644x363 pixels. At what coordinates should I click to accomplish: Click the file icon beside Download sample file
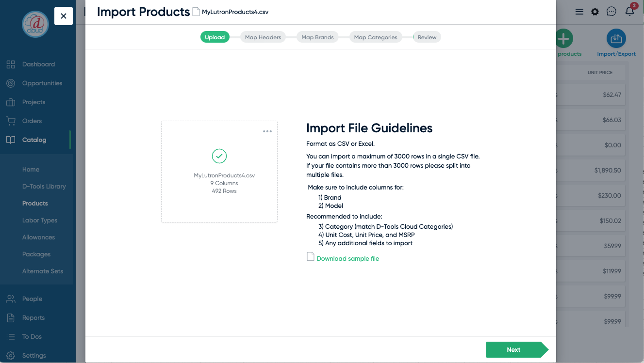coord(311,256)
